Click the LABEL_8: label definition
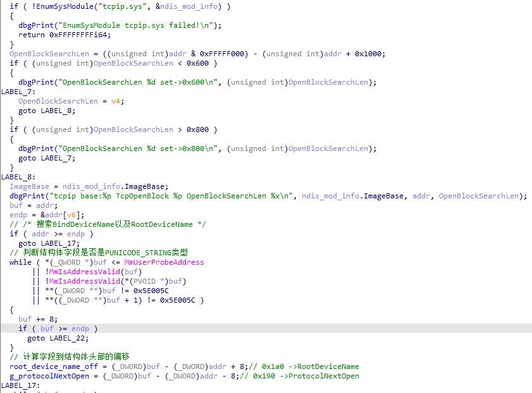This screenshot has height=393, width=532. (18, 177)
